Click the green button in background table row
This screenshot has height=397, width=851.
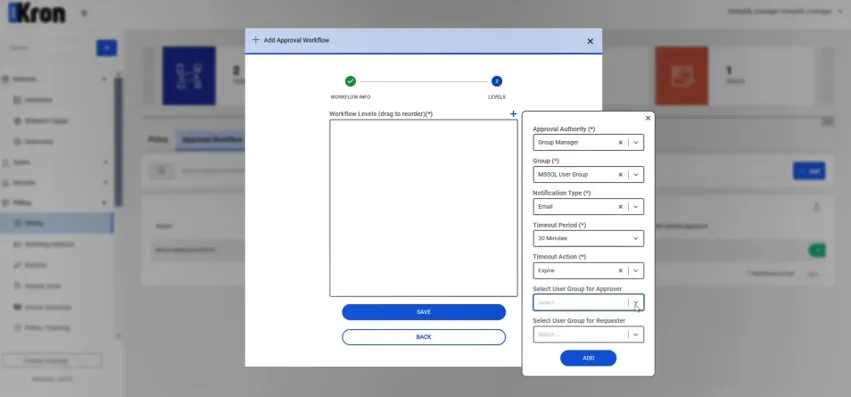[817, 250]
